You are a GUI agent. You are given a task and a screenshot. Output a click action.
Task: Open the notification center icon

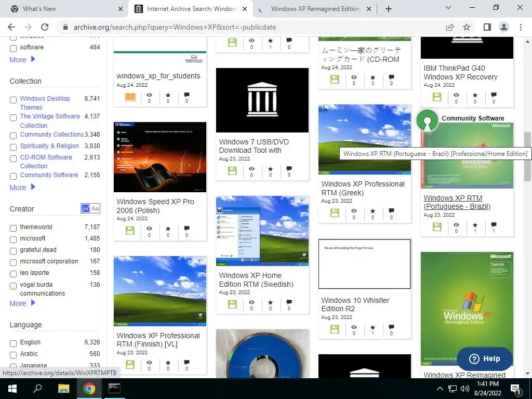[x=516, y=389]
